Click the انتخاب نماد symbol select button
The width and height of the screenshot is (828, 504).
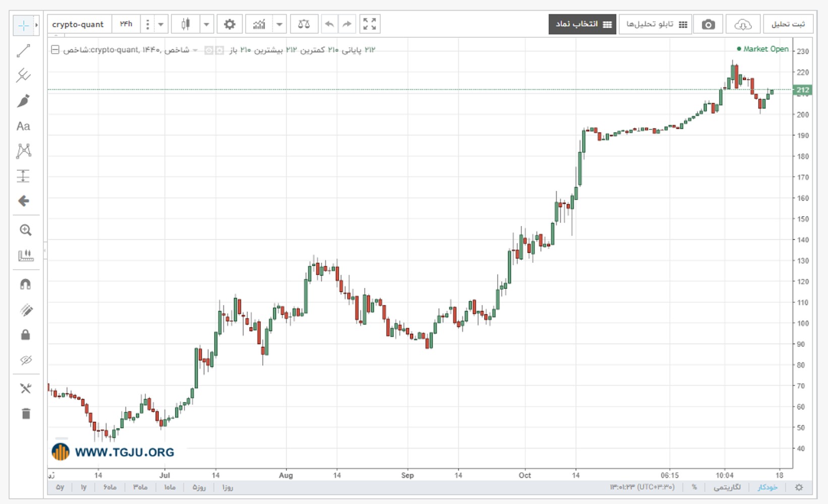(x=582, y=24)
